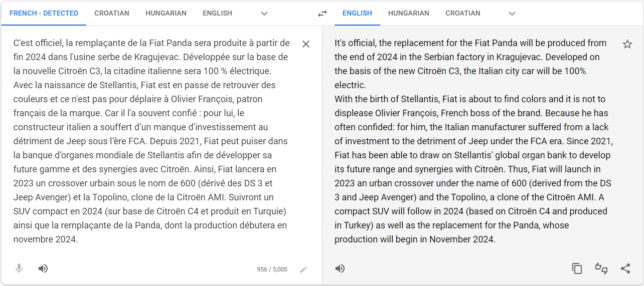Activate microphone voice input

point(19,268)
